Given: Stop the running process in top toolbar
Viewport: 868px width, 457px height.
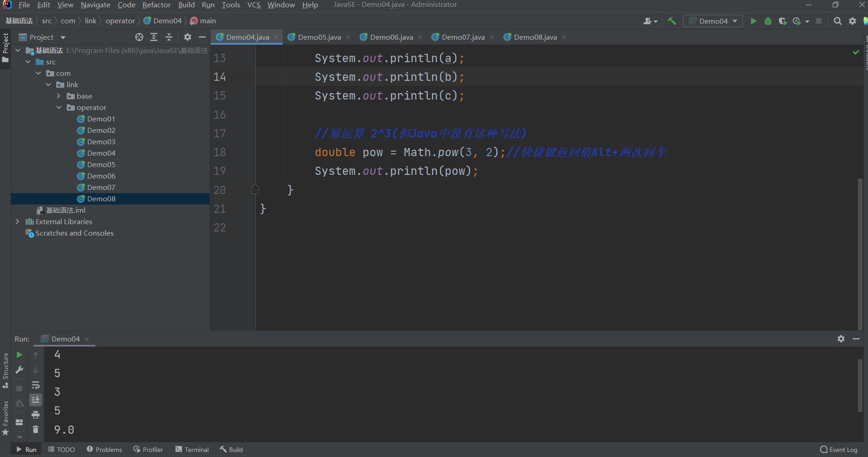Looking at the screenshot, I should click(x=819, y=21).
